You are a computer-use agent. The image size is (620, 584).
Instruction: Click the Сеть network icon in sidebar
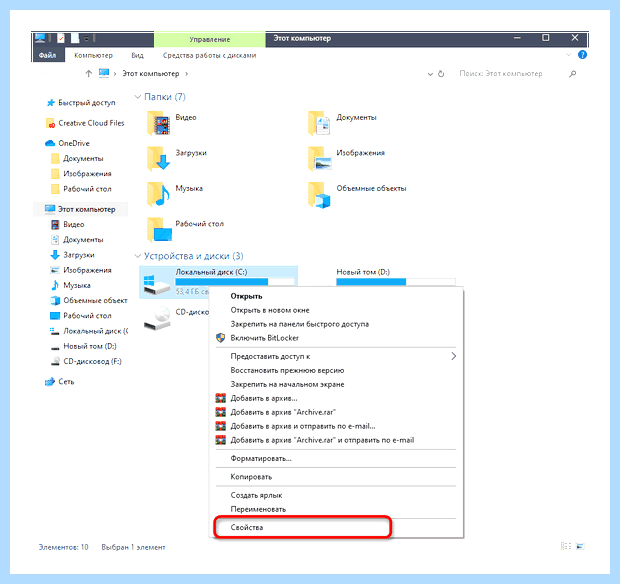tap(50, 382)
